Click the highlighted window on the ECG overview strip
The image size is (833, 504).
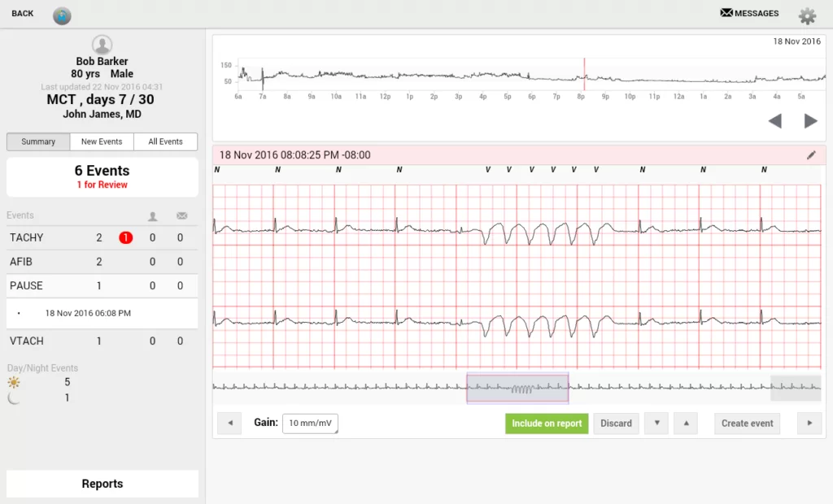[x=517, y=389]
